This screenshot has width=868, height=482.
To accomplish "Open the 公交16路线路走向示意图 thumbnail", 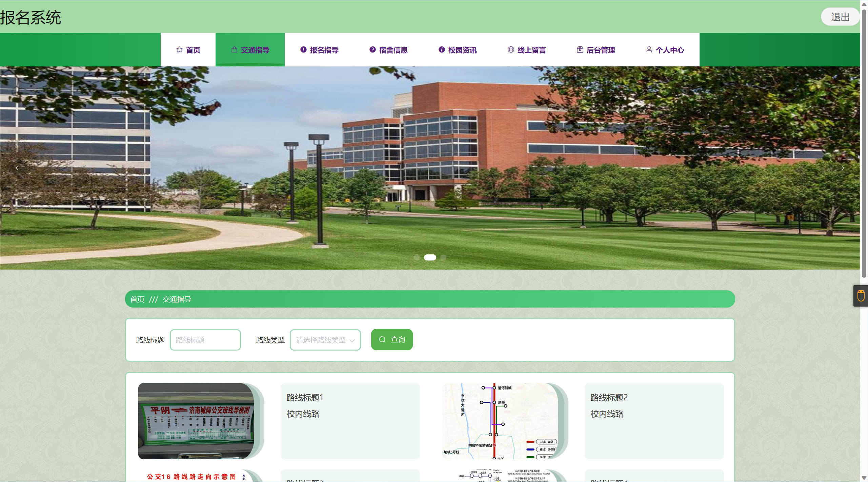I will point(197,476).
